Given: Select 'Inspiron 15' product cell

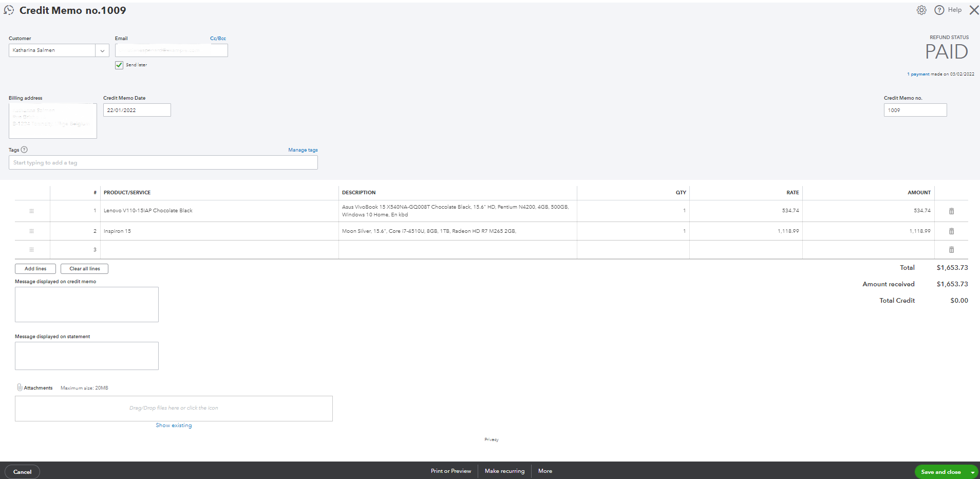Looking at the screenshot, I should coord(219,231).
